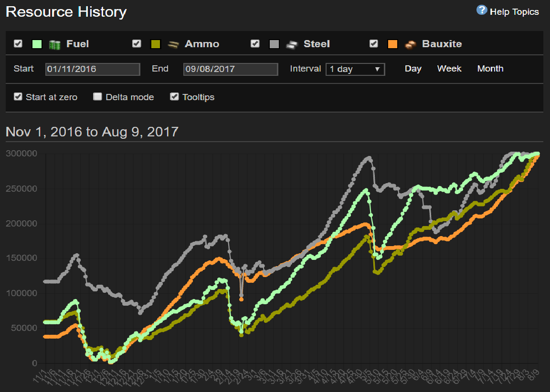This screenshot has height=392, width=550.
Task: Click the End date input field
Action: click(231, 69)
